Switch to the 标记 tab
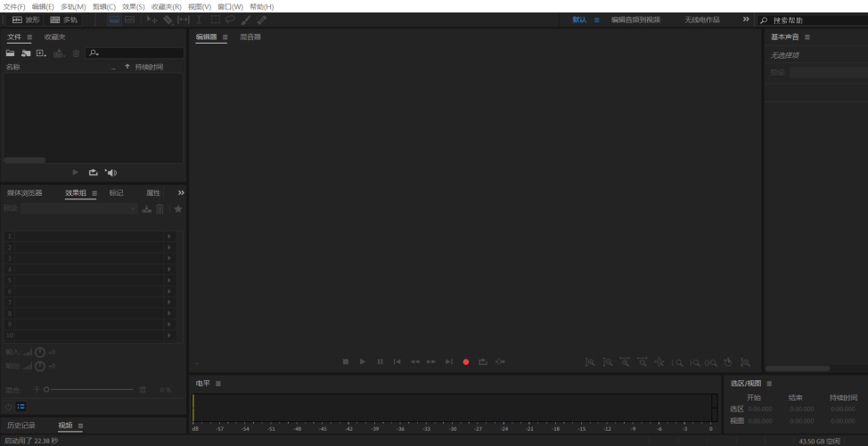This screenshot has height=446, width=868. coord(116,193)
